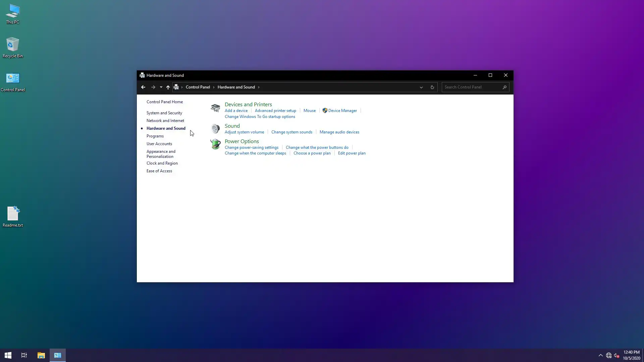Click the Sound speaker icon

215,128
